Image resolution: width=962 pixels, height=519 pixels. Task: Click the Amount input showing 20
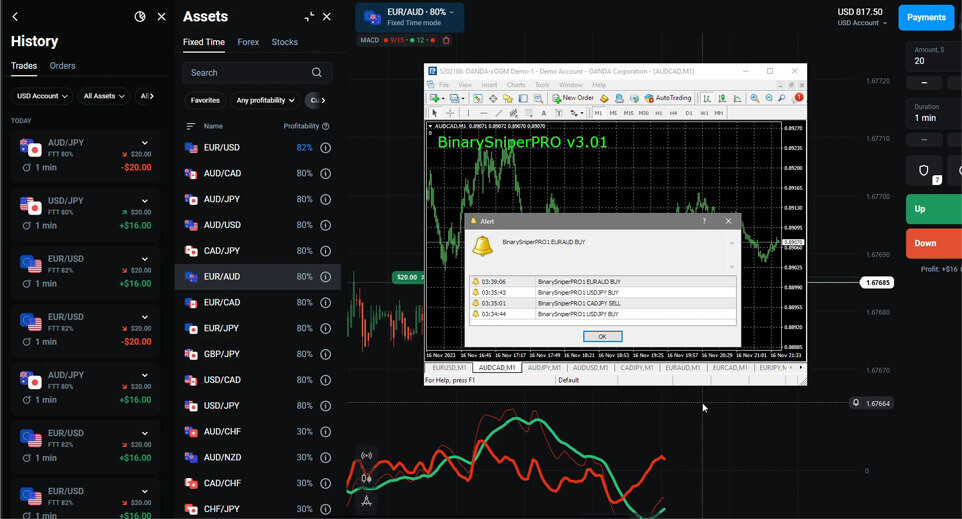pyautogui.click(x=934, y=56)
